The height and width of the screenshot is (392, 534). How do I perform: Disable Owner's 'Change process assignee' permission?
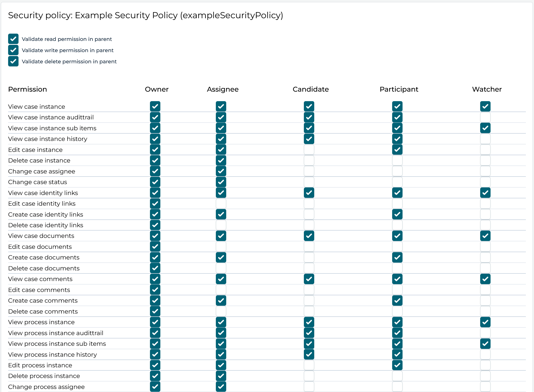(155, 387)
